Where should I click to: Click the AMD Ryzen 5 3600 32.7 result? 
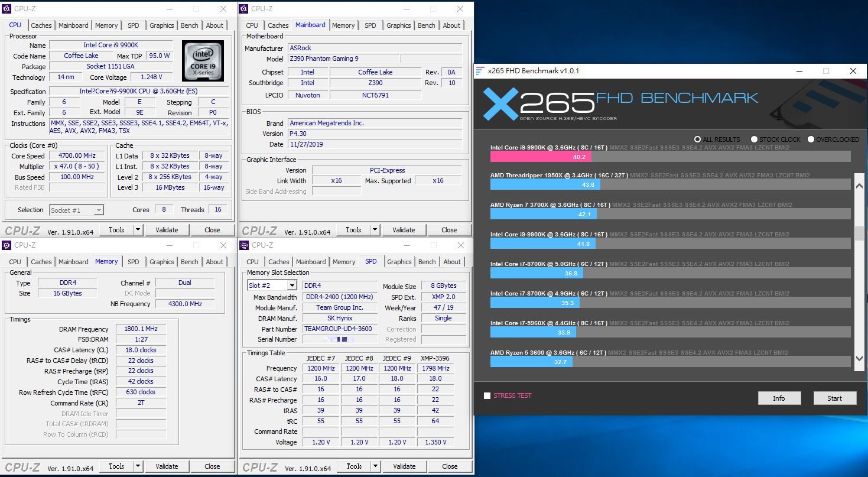[x=531, y=361]
